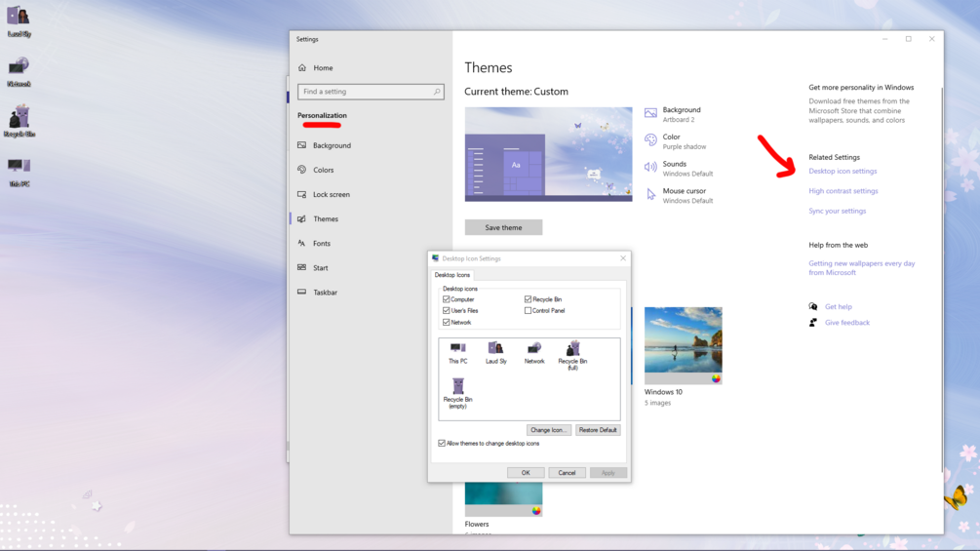This screenshot has width=980, height=551.
Task: Click the Settings window vertical scrollbar
Action: pyautogui.click(x=941, y=280)
